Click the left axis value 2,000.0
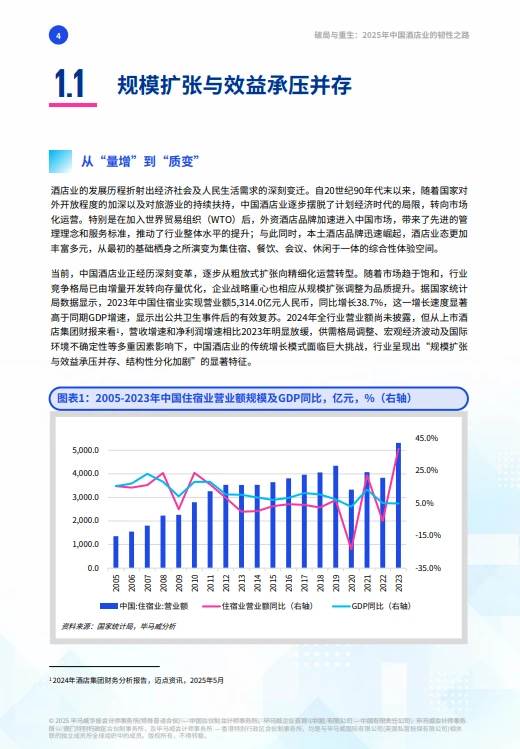The image size is (520, 749). pos(85,520)
